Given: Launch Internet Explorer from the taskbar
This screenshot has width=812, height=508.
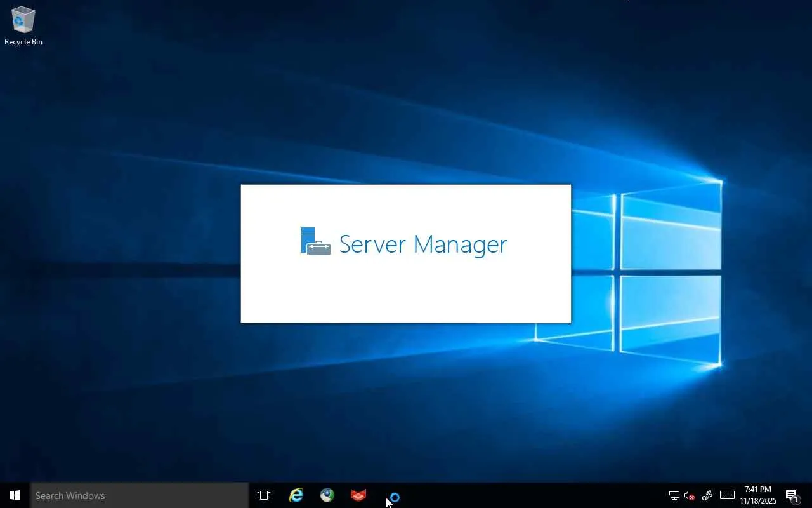Looking at the screenshot, I should point(296,495).
